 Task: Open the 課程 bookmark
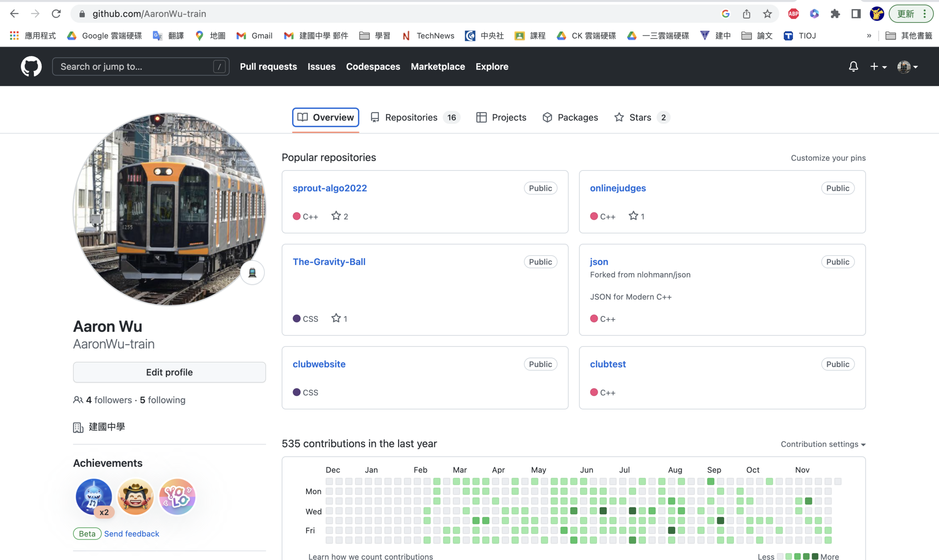[530, 36]
